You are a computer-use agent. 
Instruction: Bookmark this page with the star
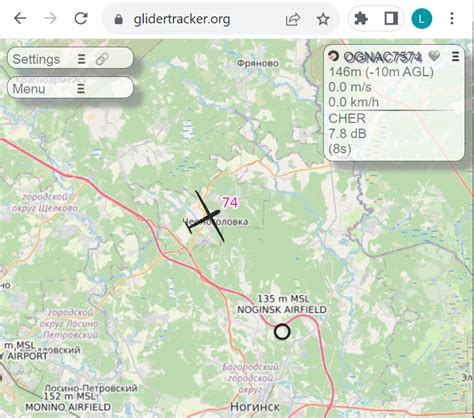323,19
